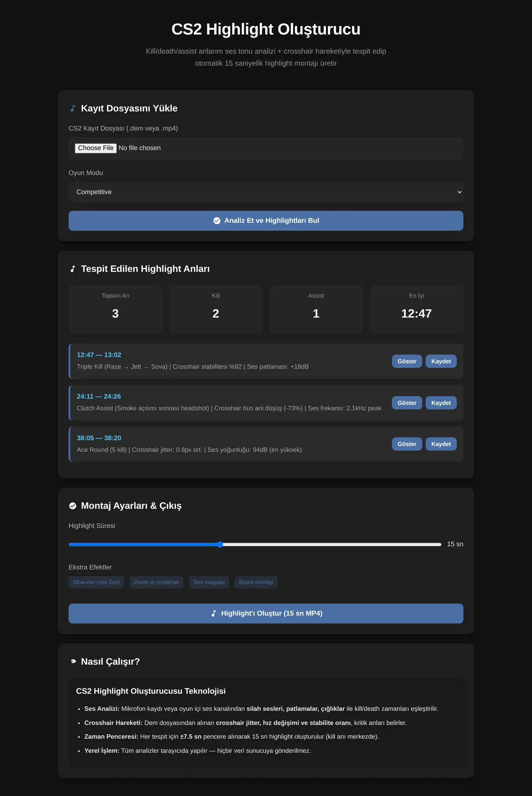Click the 24:11 — 24:26 timestamp text
532x796 pixels.
click(99, 396)
